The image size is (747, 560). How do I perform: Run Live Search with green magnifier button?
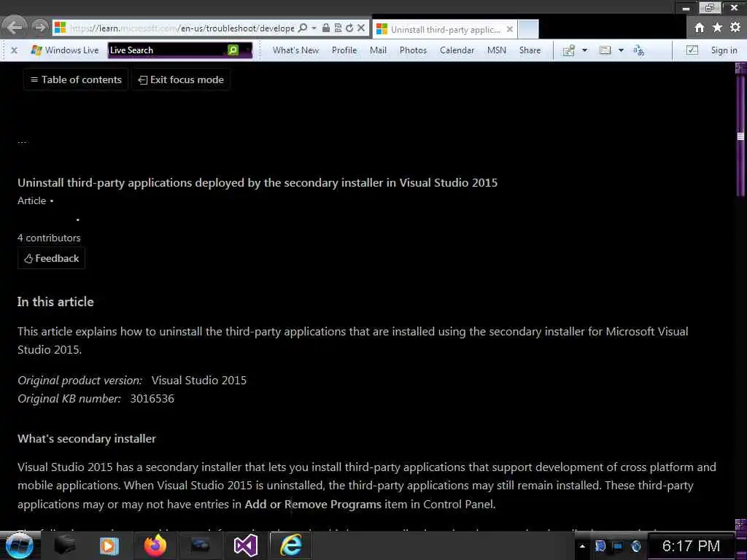(233, 50)
